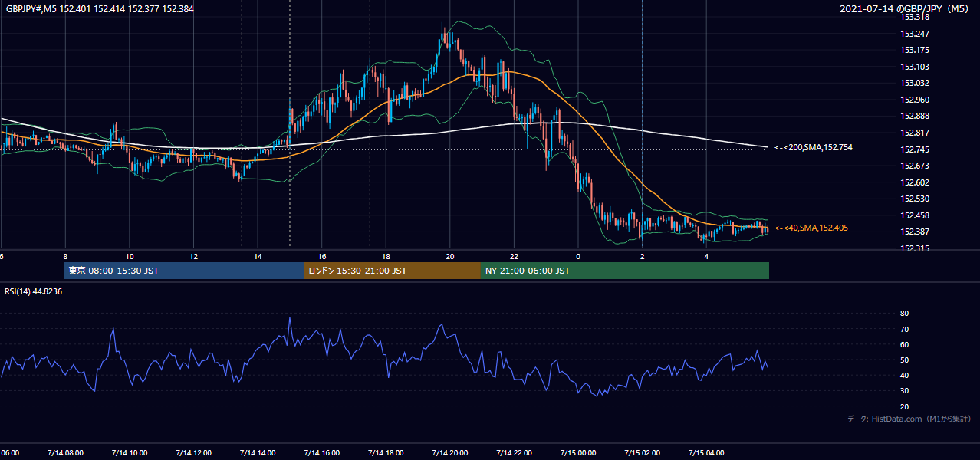The width and height of the screenshot is (980, 460).
Task: Click price axis value 153.175
Action: pos(914,50)
